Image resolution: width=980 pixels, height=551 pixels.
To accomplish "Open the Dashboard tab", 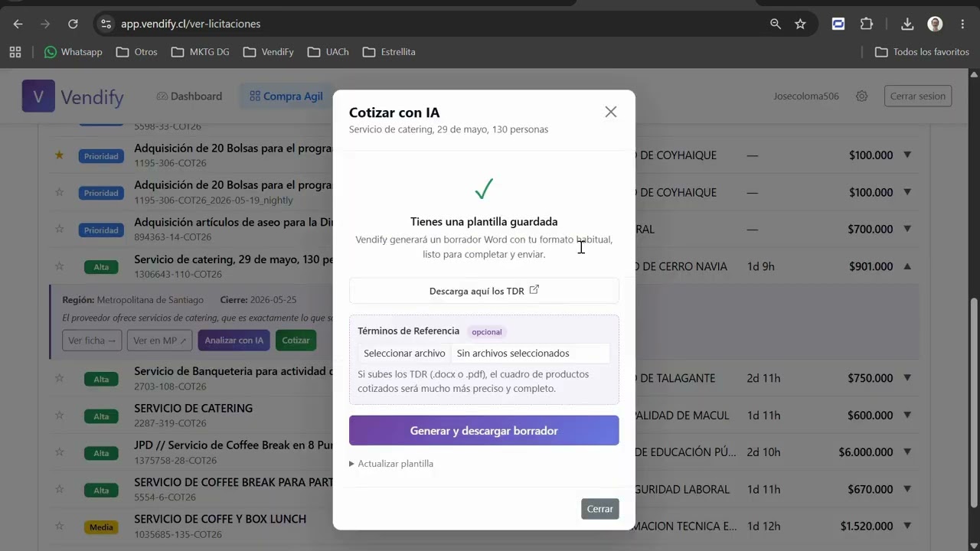I will click(189, 96).
